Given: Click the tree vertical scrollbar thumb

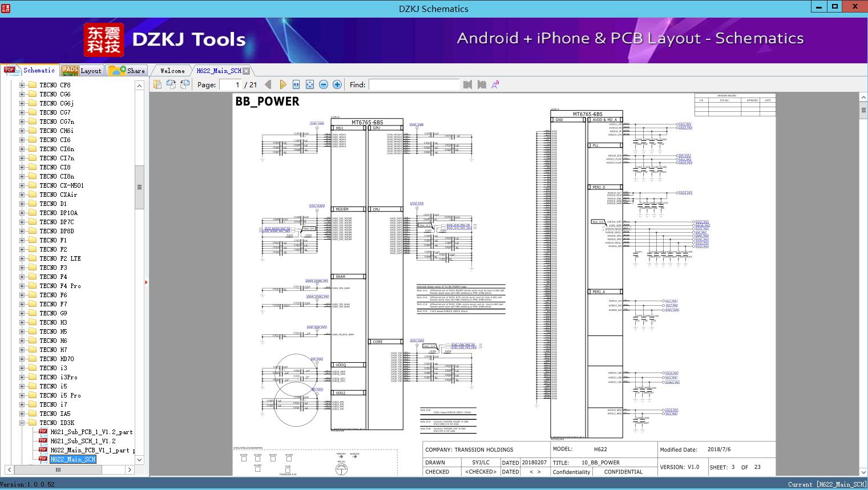Looking at the screenshot, I should pyautogui.click(x=139, y=188).
